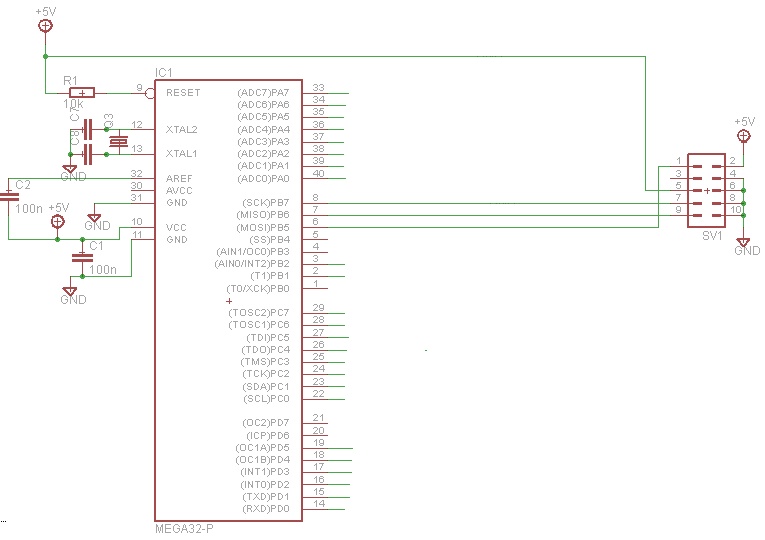Select the 100n value of capacitor C1
This screenshot has width=765, height=540.
click(102, 270)
